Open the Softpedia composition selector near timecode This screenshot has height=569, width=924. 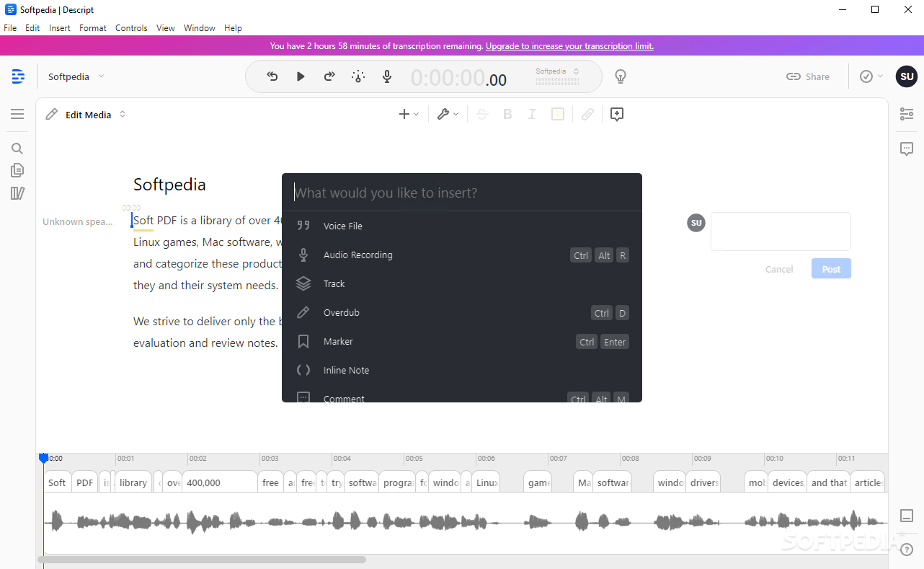pyautogui.click(x=557, y=71)
